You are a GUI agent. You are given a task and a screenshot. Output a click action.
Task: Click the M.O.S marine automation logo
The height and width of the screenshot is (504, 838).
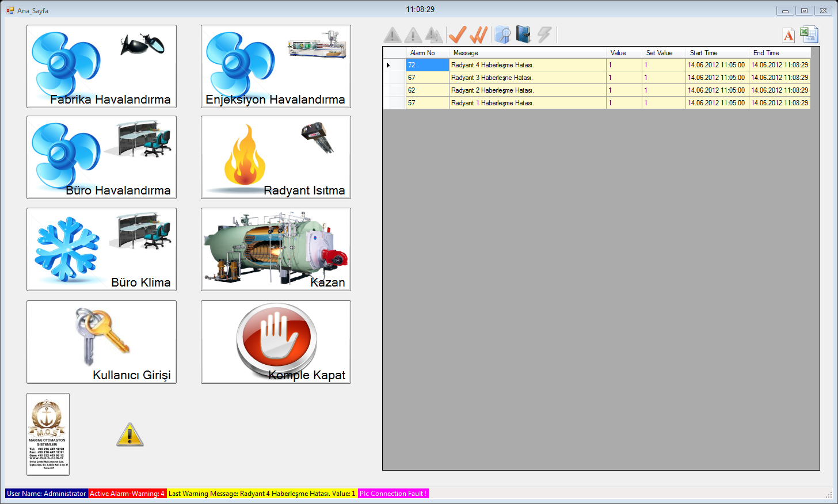48,434
